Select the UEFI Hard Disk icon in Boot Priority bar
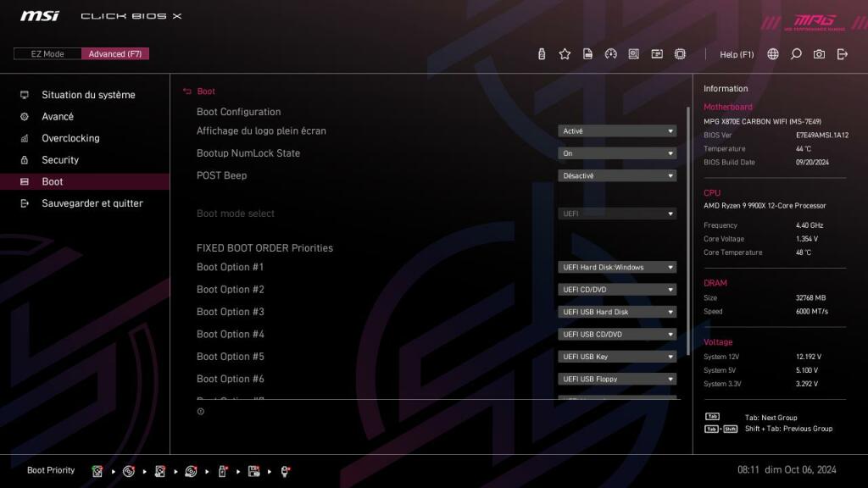868x488 pixels. [x=97, y=470]
